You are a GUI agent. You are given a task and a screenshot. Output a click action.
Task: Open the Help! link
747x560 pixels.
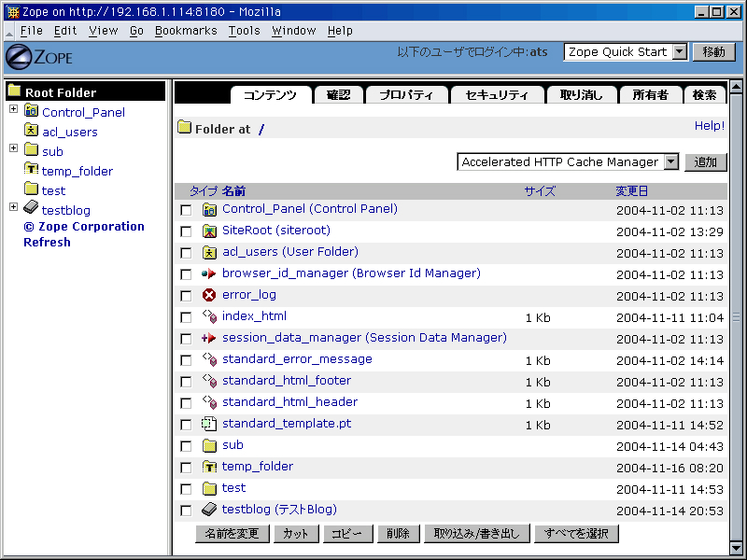tap(710, 126)
